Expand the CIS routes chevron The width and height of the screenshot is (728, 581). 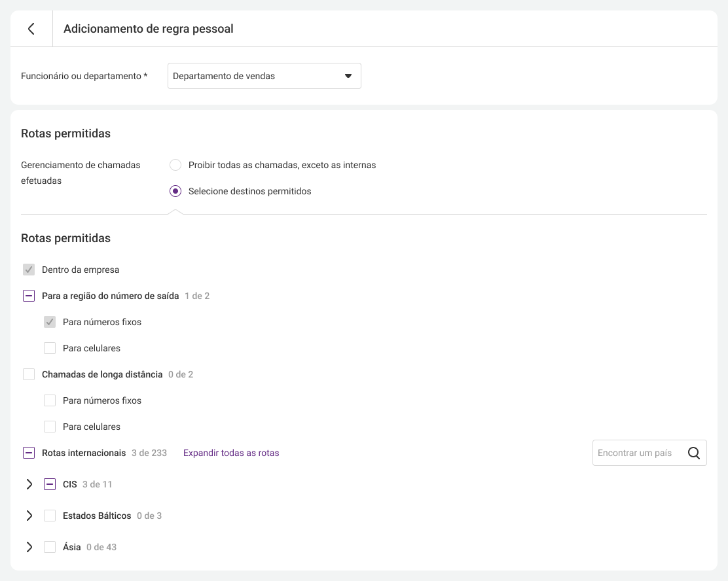coord(29,484)
